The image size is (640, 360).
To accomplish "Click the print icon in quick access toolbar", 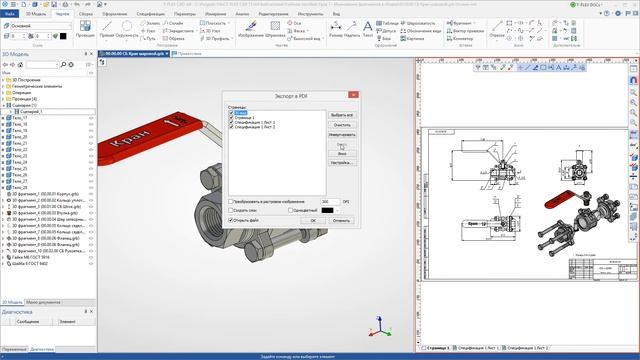I will tap(65, 4).
